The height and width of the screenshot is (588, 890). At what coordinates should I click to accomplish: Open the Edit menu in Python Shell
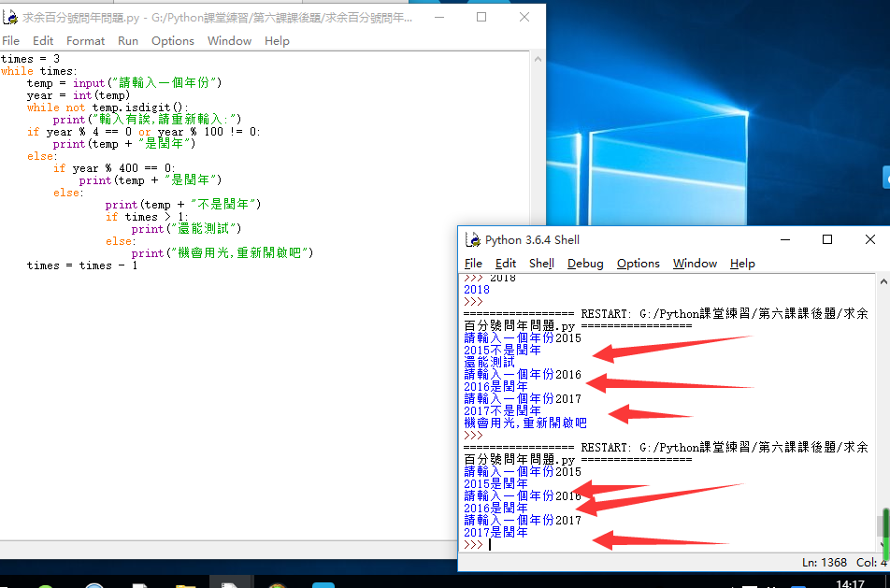tap(506, 264)
